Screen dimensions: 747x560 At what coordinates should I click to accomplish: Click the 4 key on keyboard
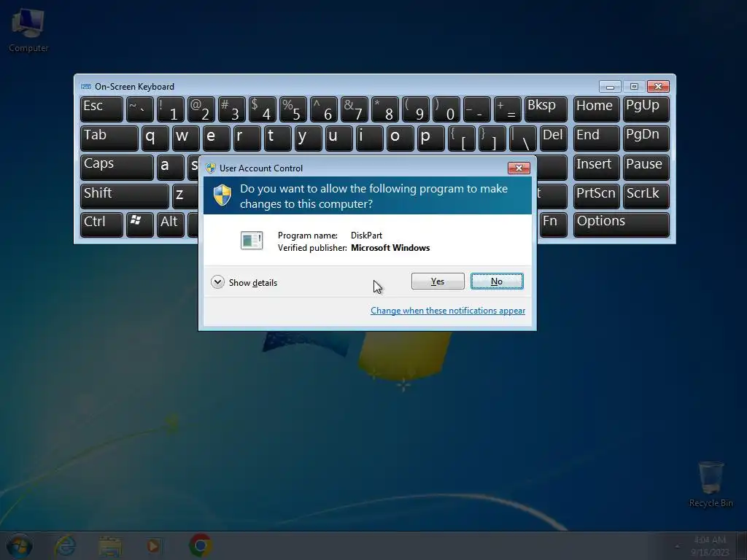tap(263, 109)
